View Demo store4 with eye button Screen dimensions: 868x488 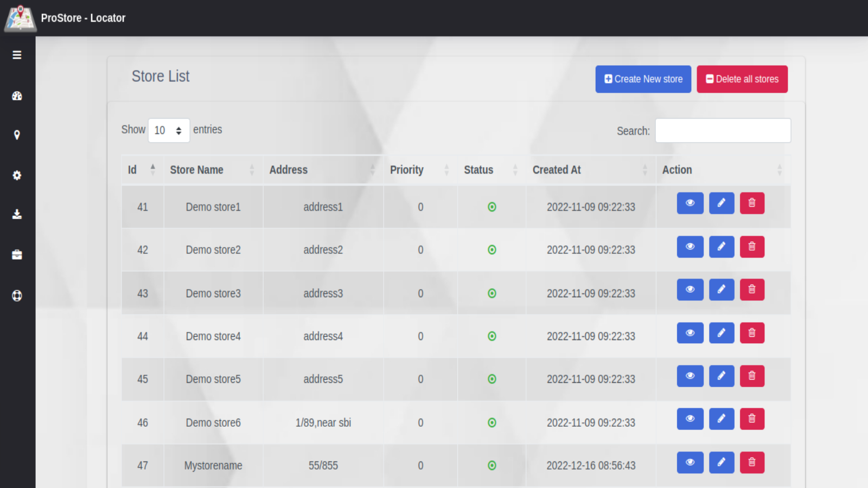coord(690,333)
